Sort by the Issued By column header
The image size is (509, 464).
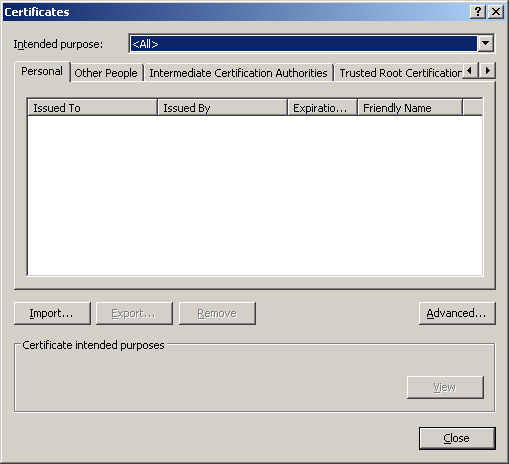[222, 108]
